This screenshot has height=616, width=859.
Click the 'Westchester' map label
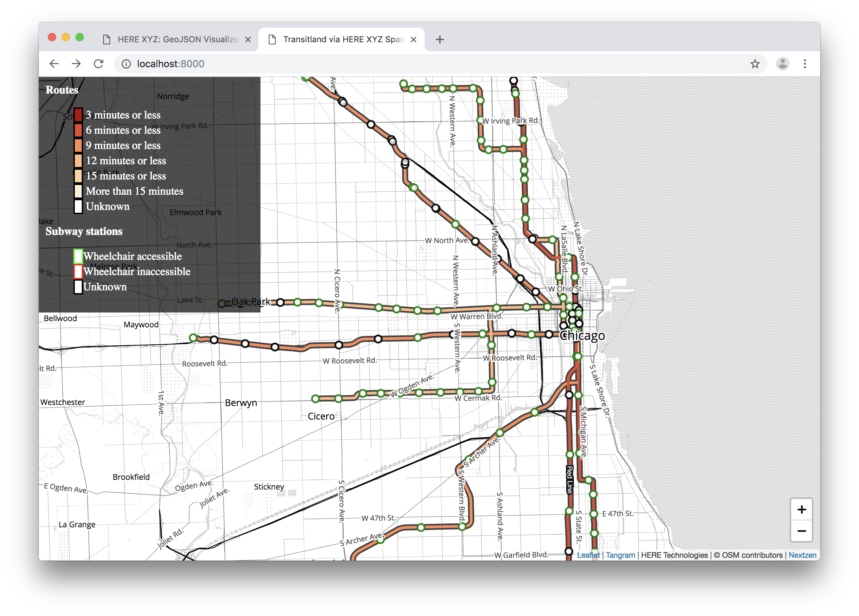(x=62, y=402)
